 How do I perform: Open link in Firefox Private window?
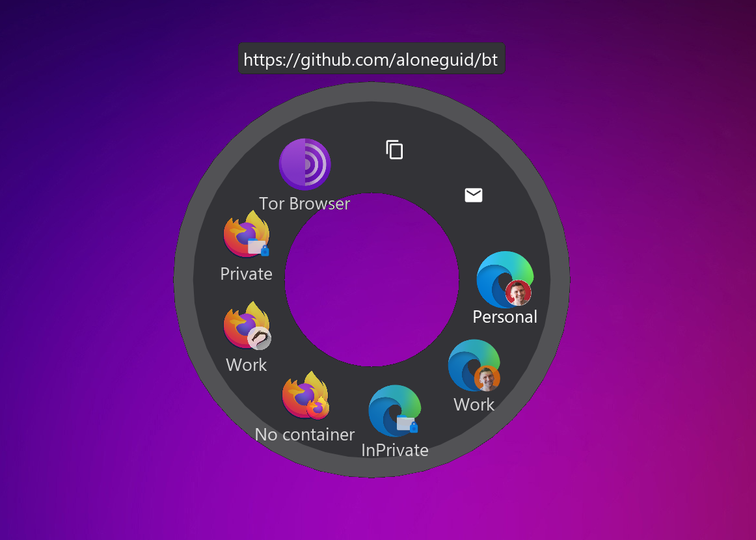(x=247, y=234)
